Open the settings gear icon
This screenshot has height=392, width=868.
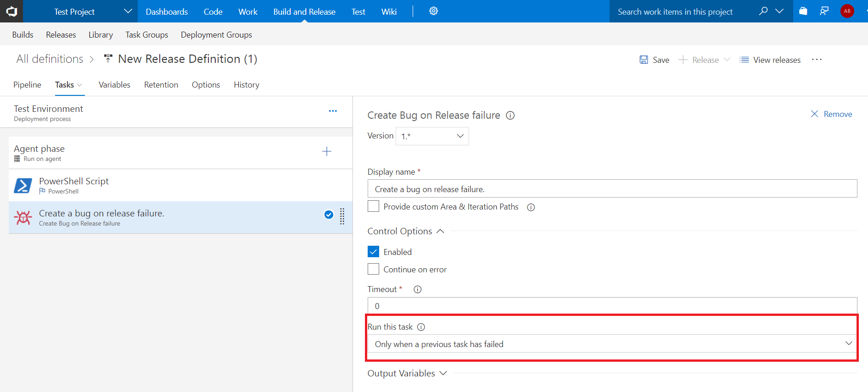pos(433,11)
